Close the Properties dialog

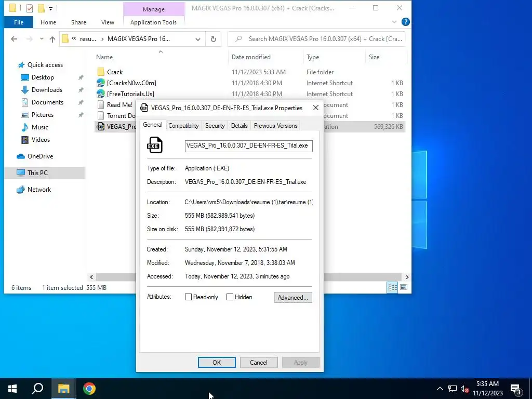pos(315,108)
